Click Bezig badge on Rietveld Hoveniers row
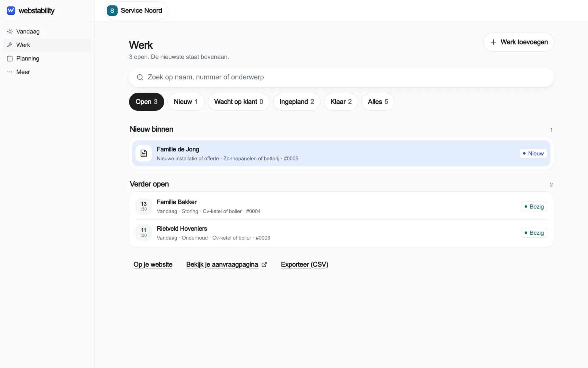The image size is (588, 368). coord(534,233)
